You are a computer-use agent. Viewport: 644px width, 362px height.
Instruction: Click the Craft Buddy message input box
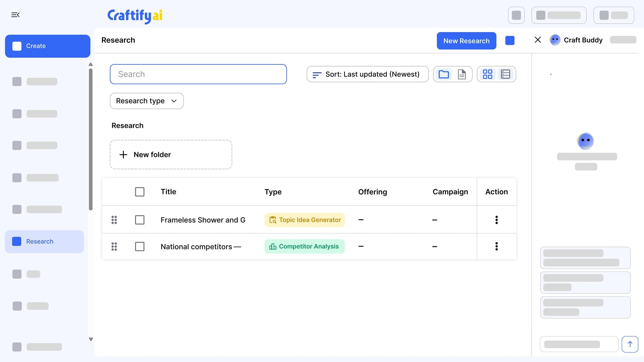click(x=579, y=344)
